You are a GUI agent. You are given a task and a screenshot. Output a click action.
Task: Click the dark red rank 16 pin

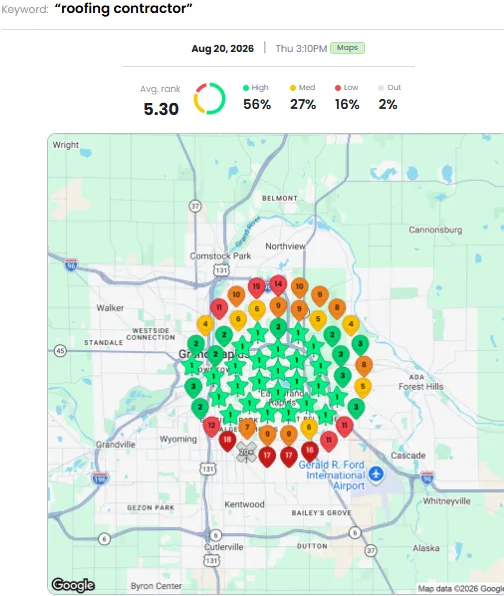[x=310, y=451]
